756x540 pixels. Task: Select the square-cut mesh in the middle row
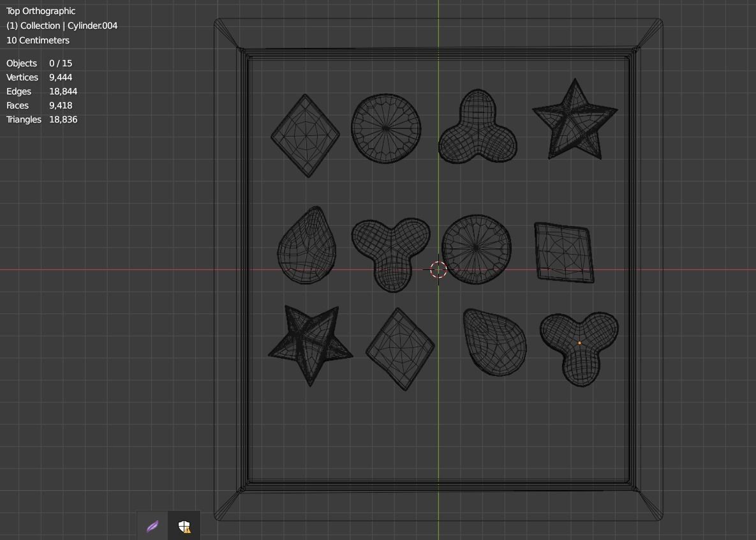pyautogui.click(x=564, y=252)
